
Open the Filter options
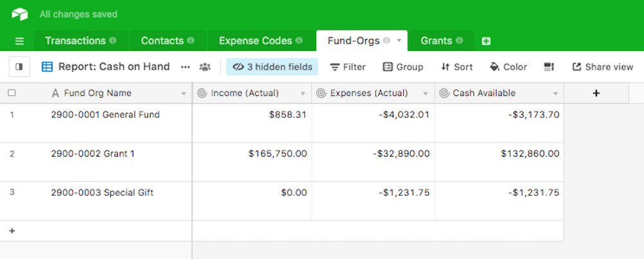[348, 67]
